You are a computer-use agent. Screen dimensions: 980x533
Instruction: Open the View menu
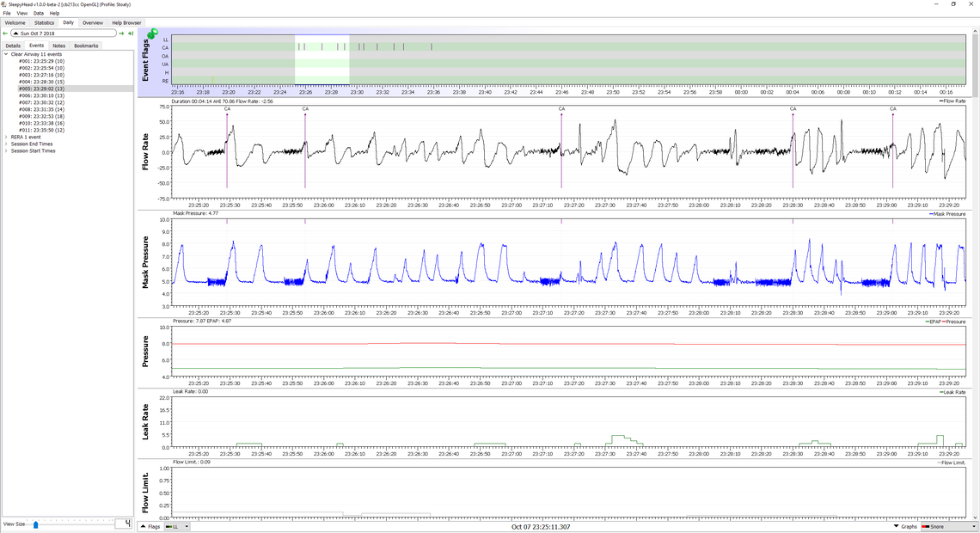point(21,13)
